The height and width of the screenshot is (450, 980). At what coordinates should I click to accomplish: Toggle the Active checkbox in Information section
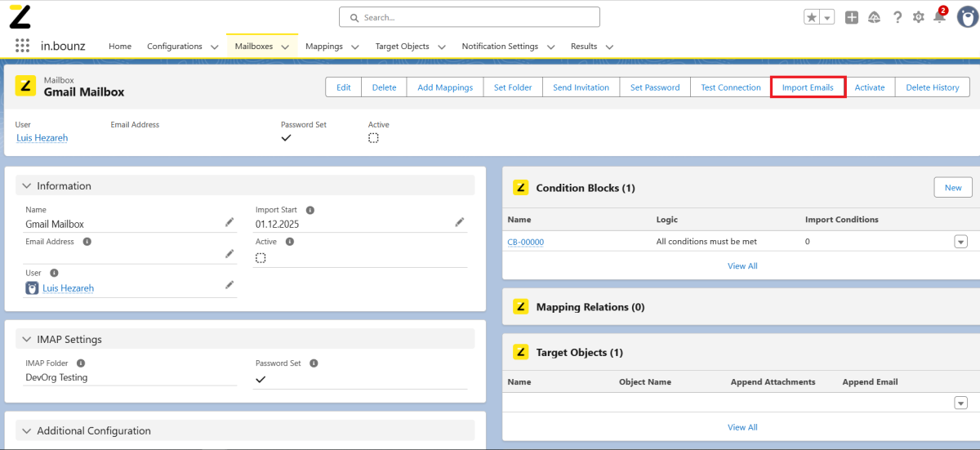pyautogui.click(x=261, y=257)
